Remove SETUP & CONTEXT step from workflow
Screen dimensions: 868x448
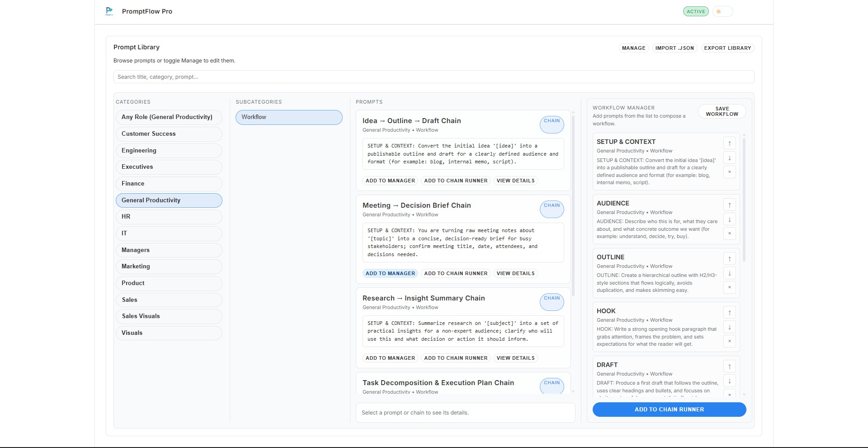(729, 172)
